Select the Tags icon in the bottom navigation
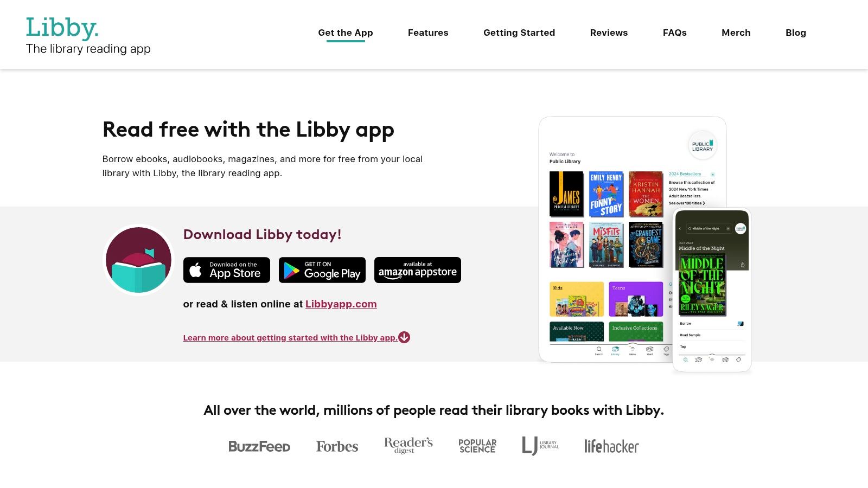Viewport: 868px width, 488px height. 666,349
